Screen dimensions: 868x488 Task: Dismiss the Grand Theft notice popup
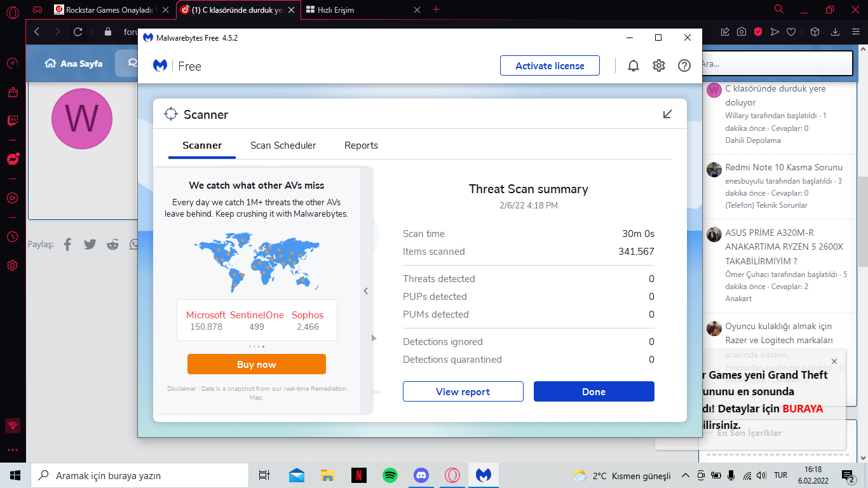pos(834,362)
